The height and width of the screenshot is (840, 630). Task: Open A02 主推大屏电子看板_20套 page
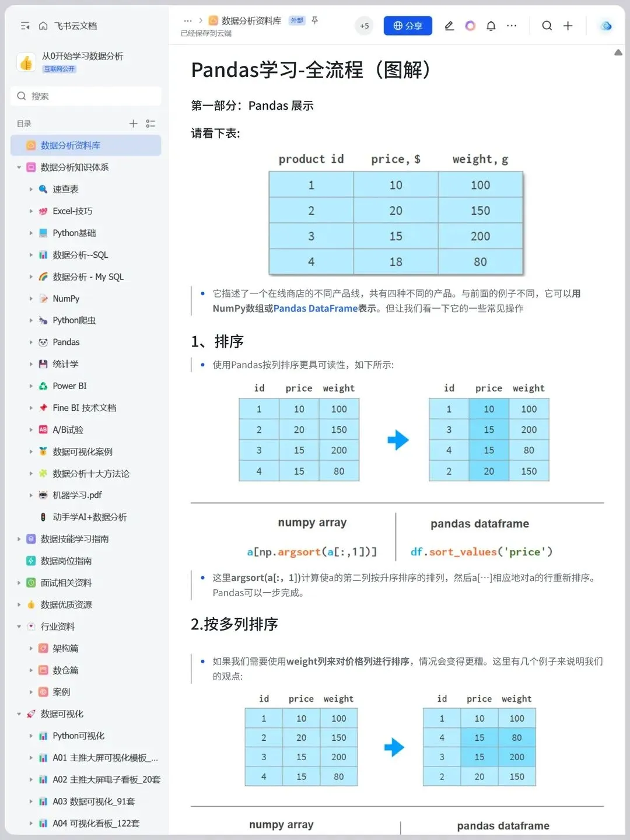107,780
